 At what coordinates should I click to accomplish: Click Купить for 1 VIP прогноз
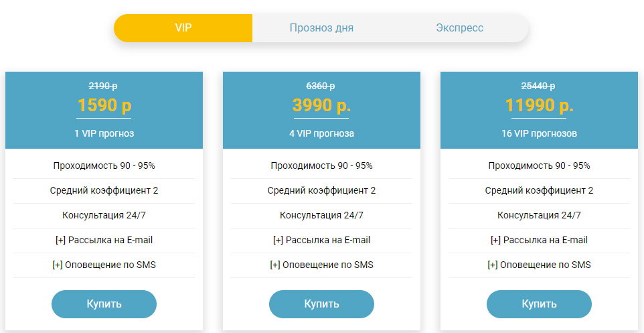[x=104, y=304]
